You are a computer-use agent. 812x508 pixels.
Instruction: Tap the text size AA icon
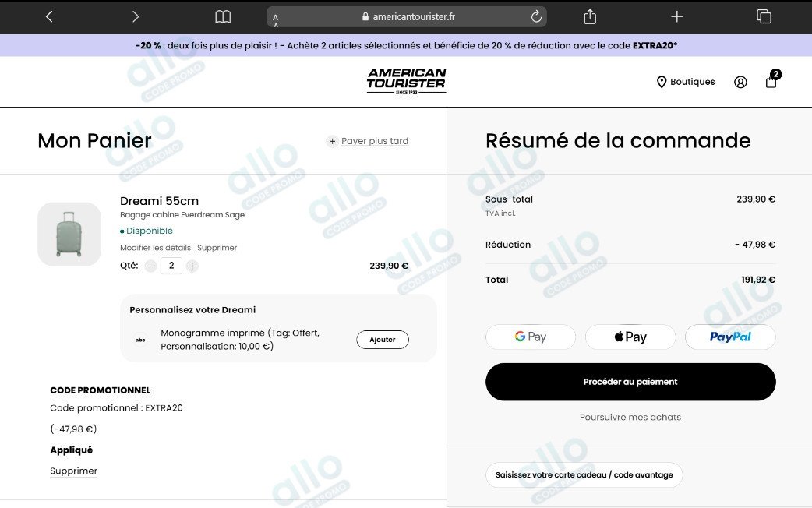[x=276, y=19]
